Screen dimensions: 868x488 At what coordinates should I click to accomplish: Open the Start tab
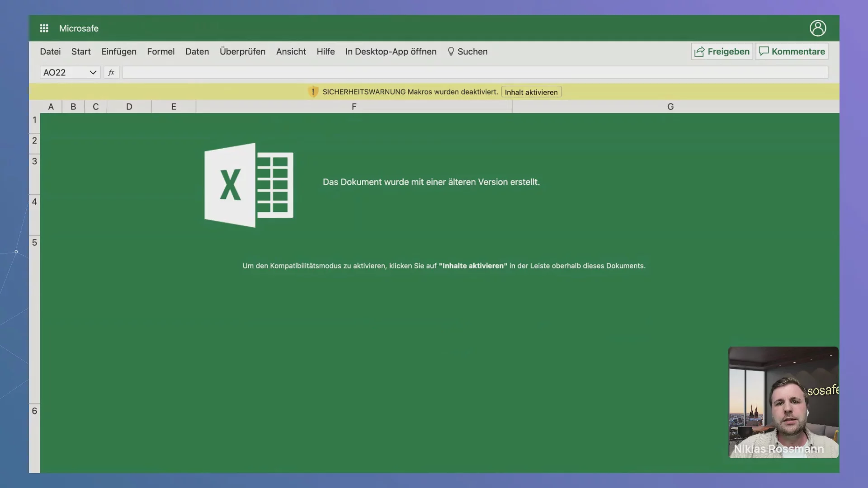[x=81, y=52]
